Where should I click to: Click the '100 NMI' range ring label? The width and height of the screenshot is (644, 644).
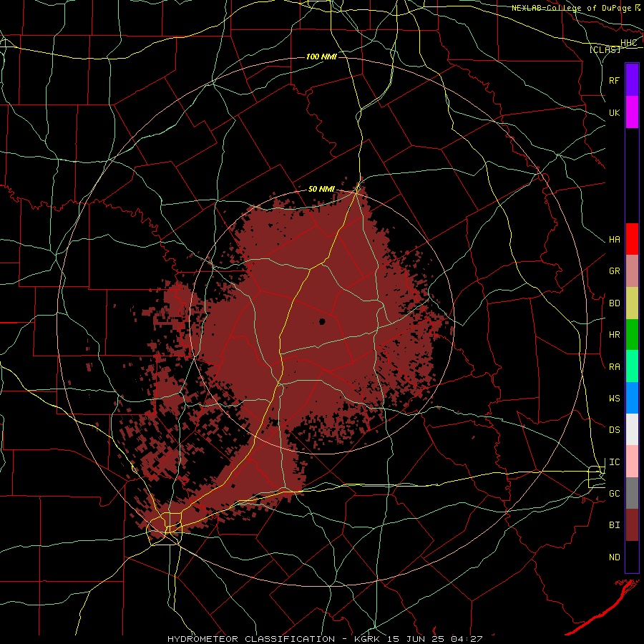point(321,57)
